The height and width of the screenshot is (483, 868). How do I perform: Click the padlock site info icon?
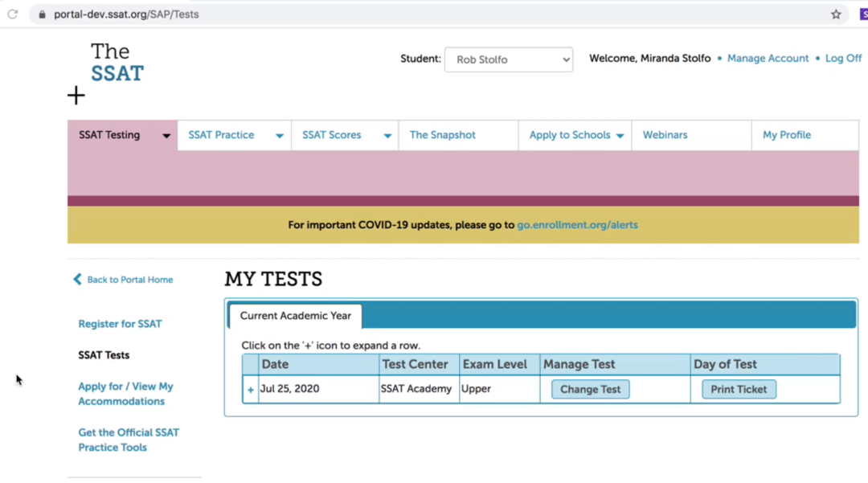(x=42, y=14)
